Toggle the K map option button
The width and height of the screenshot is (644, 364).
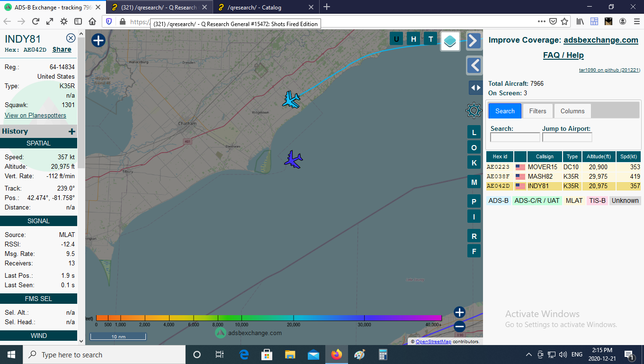474,163
